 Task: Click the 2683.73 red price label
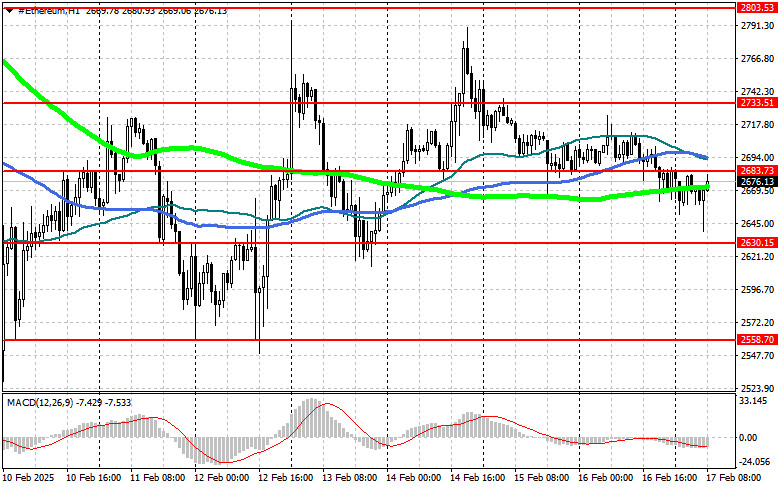tap(758, 171)
